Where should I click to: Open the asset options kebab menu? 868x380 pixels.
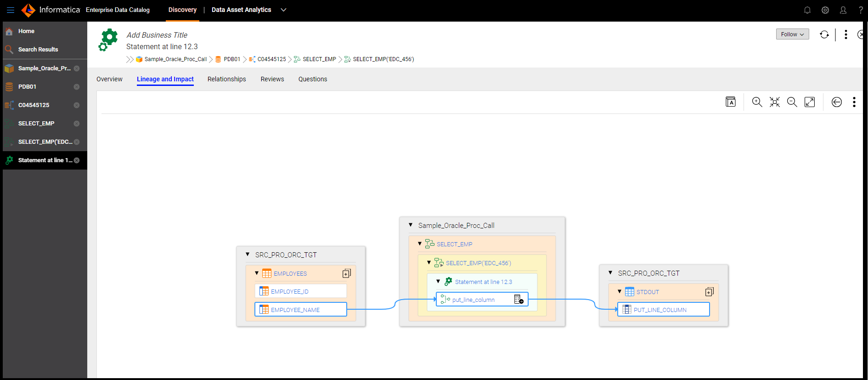846,34
